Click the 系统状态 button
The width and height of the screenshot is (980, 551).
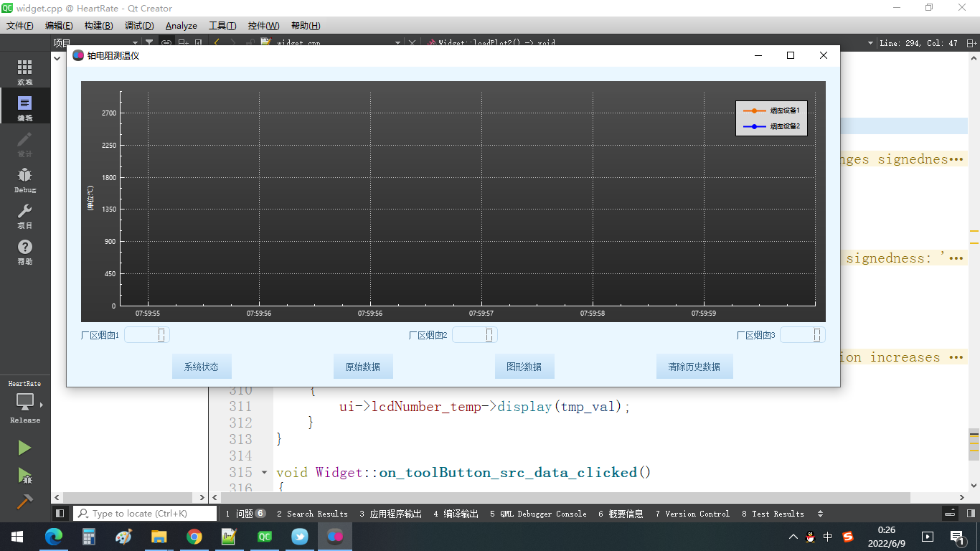[x=202, y=367]
